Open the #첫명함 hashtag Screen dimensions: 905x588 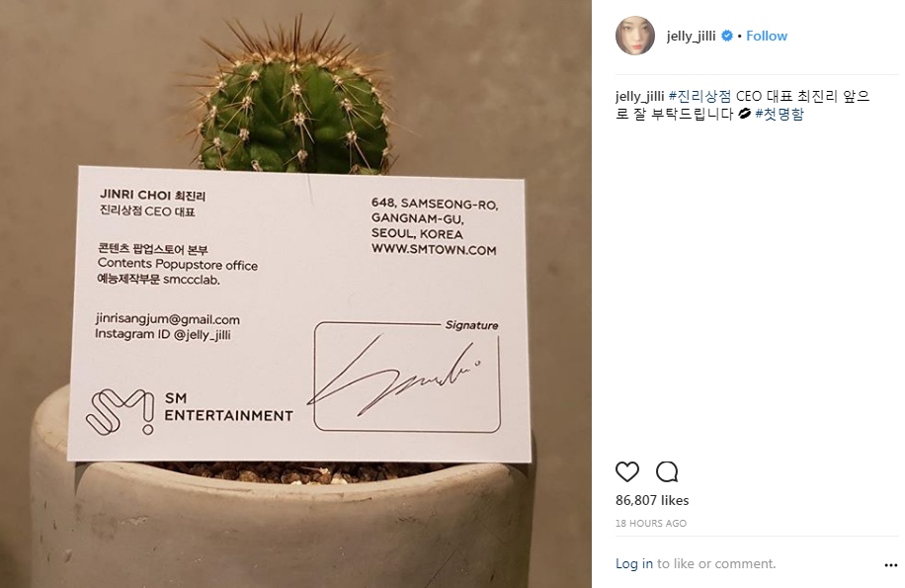point(780,114)
